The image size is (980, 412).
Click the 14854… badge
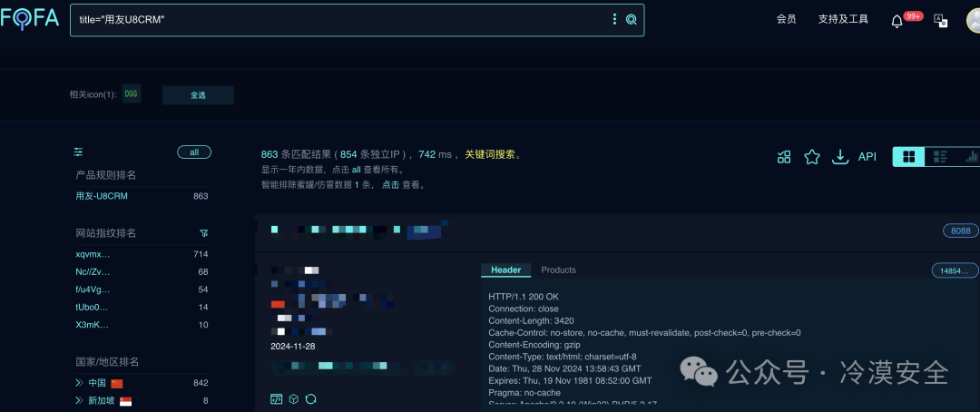click(955, 270)
